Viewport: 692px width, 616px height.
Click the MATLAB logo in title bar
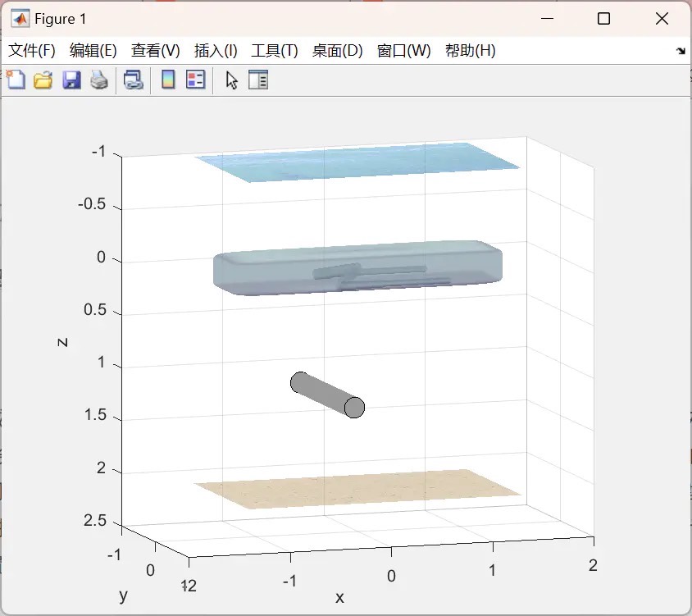(x=20, y=19)
